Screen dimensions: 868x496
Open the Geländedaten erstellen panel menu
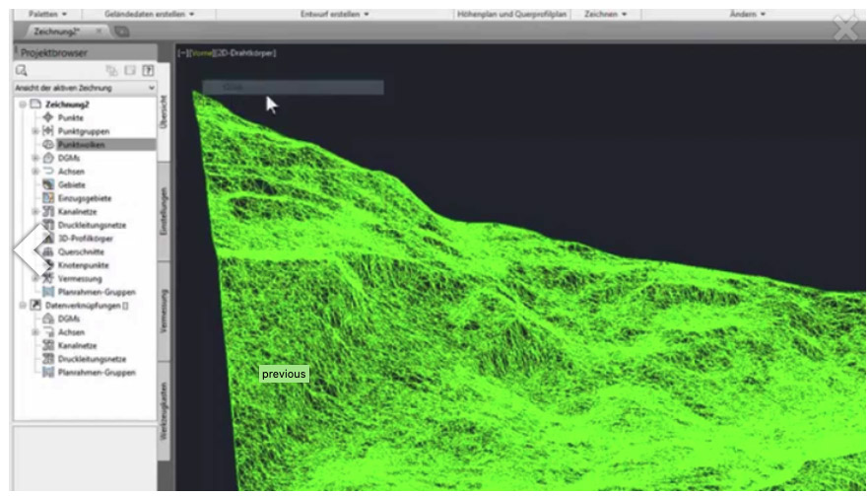151,15
